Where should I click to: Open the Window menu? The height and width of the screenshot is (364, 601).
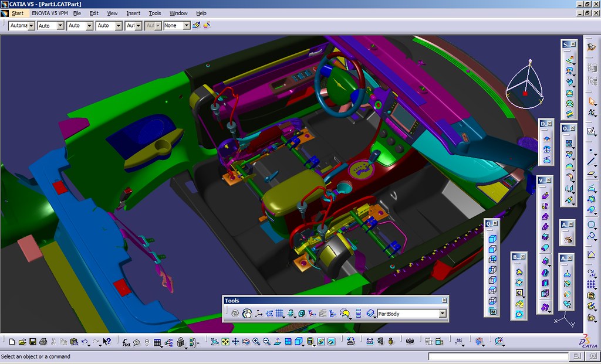(178, 13)
